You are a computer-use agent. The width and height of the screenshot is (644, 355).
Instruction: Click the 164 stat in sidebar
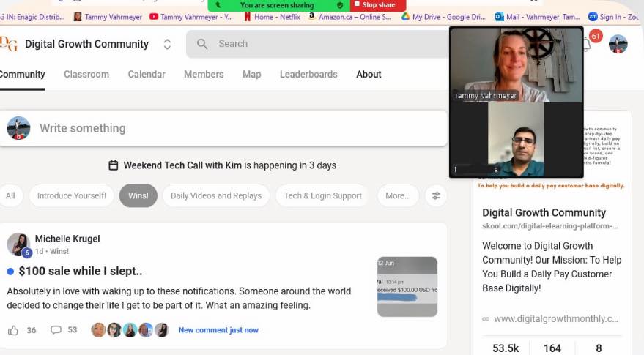tap(552, 348)
